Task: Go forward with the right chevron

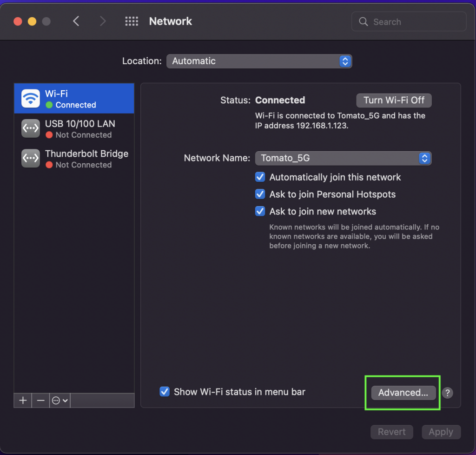Action: [x=103, y=21]
